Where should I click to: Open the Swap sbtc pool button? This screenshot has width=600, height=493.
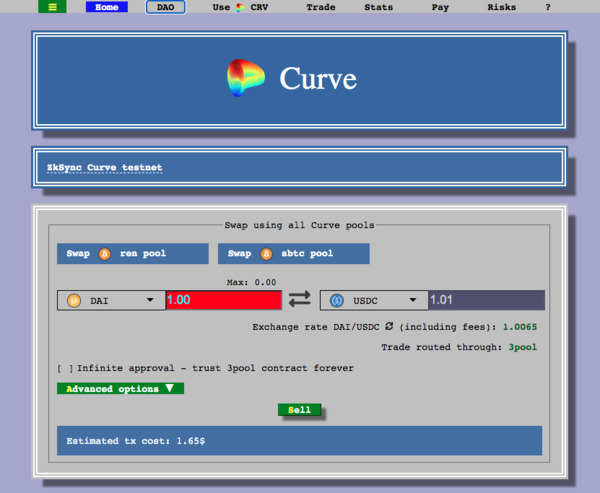[293, 253]
